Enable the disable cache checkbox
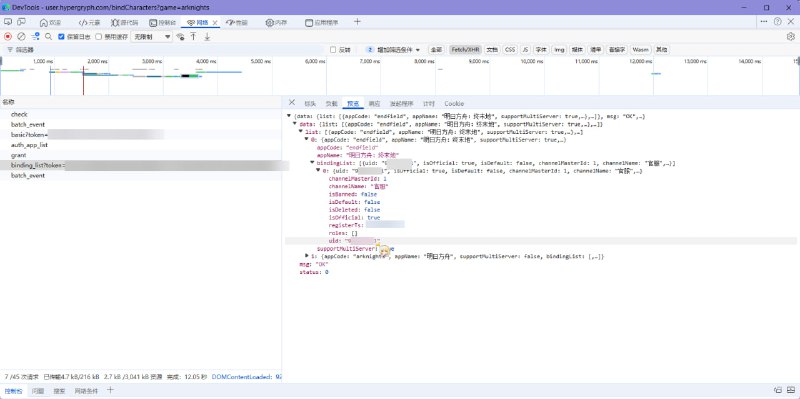Screen dimensions: 800x399 [98, 37]
